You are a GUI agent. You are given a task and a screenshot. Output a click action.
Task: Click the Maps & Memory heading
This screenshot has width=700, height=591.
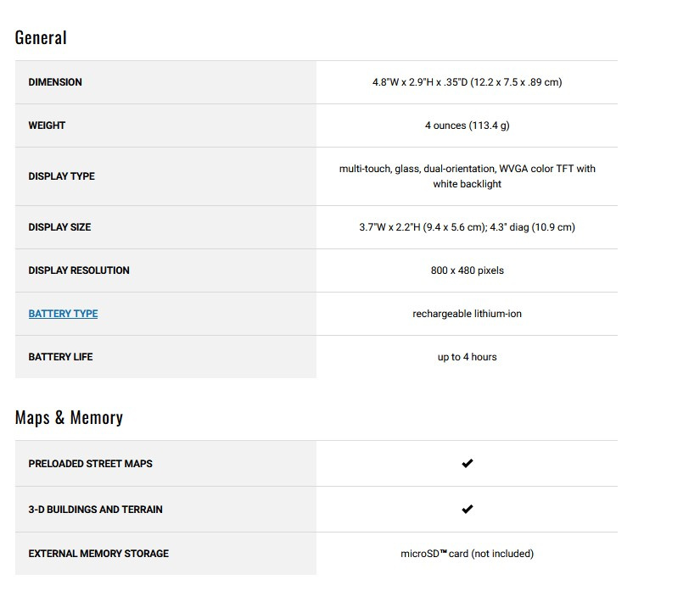(69, 417)
